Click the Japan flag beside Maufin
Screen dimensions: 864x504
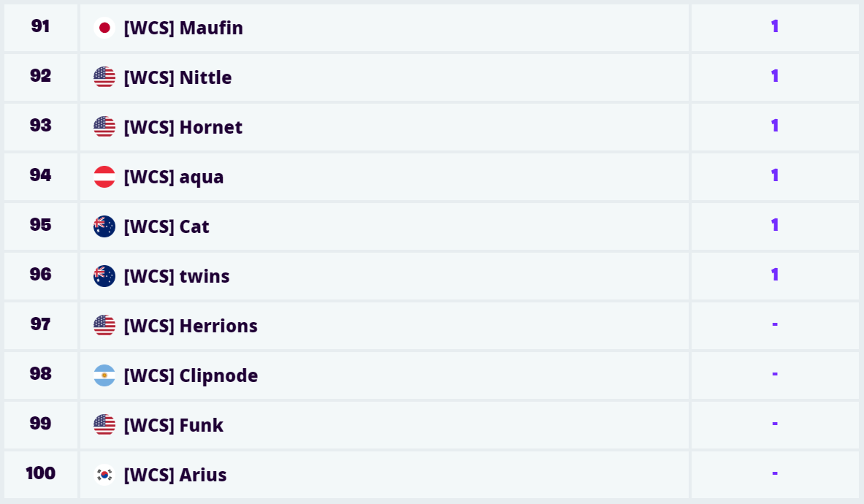tap(104, 28)
